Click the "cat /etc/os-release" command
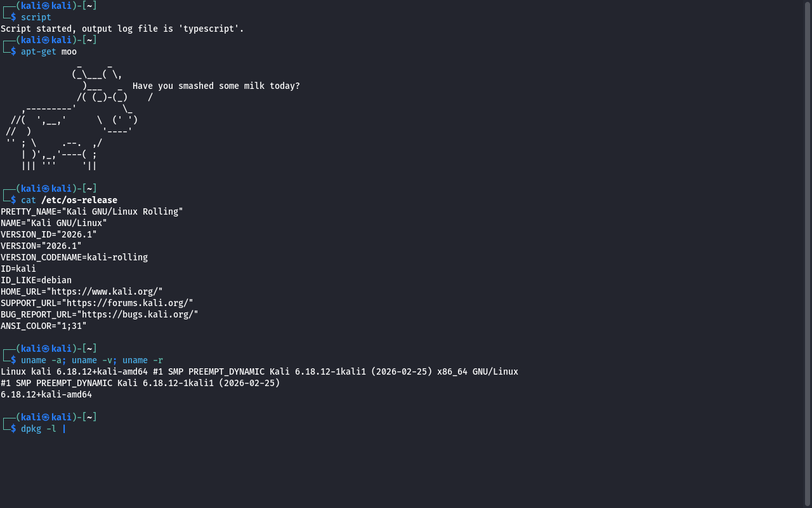 coord(69,200)
